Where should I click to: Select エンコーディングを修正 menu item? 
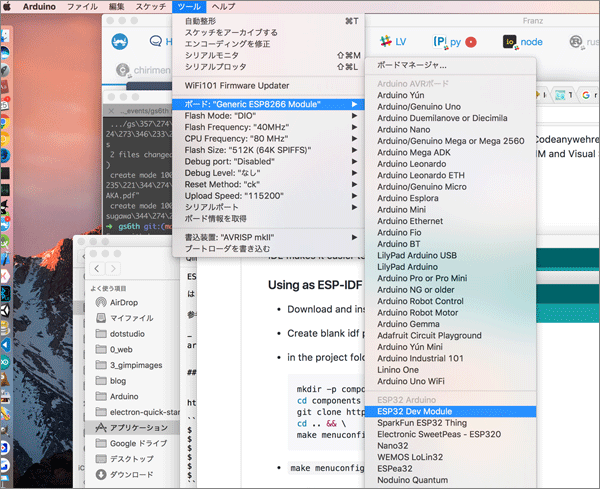tap(268, 44)
